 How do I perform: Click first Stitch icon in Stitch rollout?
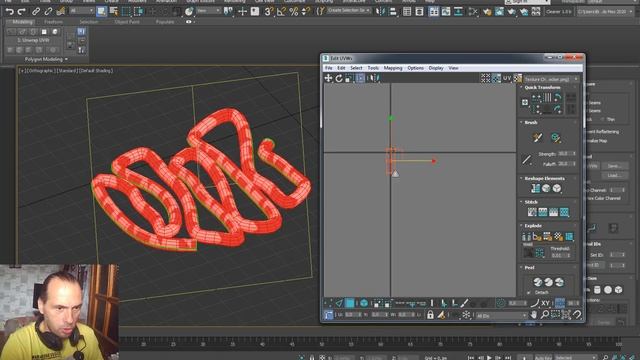(x=532, y=212)
